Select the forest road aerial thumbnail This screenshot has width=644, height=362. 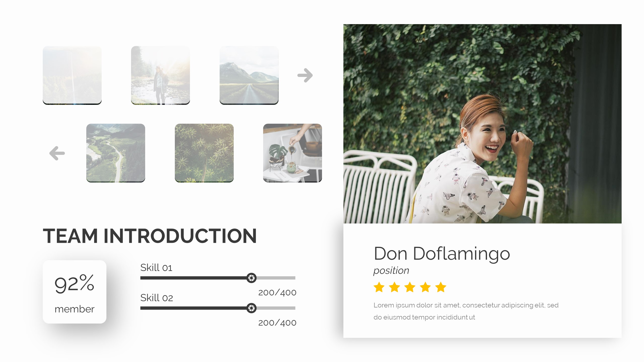(x=72, y=75)
